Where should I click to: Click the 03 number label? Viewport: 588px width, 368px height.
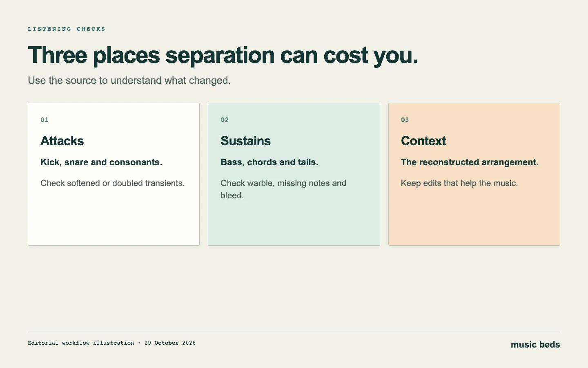point(405,120)
